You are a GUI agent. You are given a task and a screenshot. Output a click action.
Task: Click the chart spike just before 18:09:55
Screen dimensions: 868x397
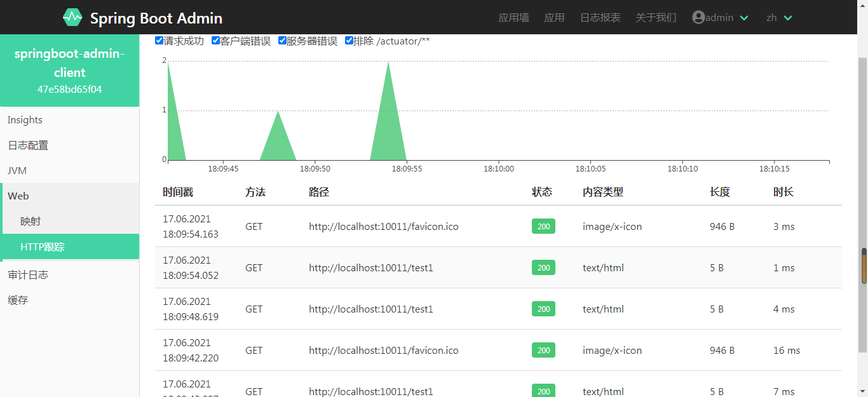388,121
